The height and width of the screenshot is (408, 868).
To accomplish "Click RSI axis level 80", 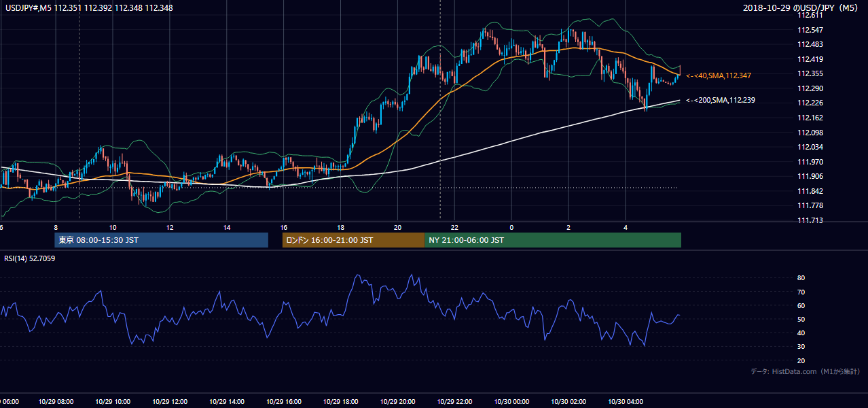I will point(801,278).
